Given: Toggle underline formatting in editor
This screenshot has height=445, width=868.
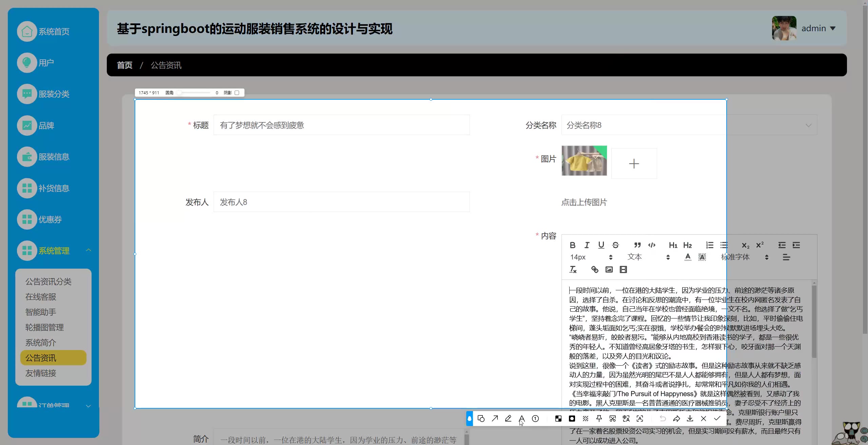Looking at the screenshot, I should (x=601, y=245).
